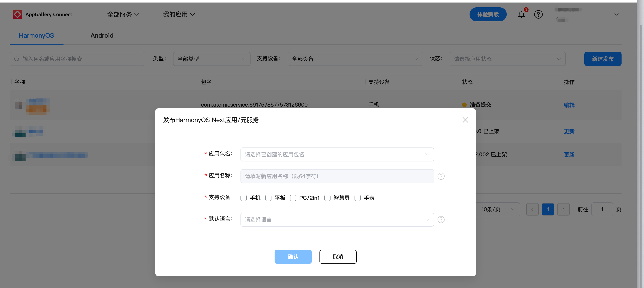Close the publish dialog with X icon
Image resolution: width=644 pixels, height=288 pixels.
[x=465, y=120]
